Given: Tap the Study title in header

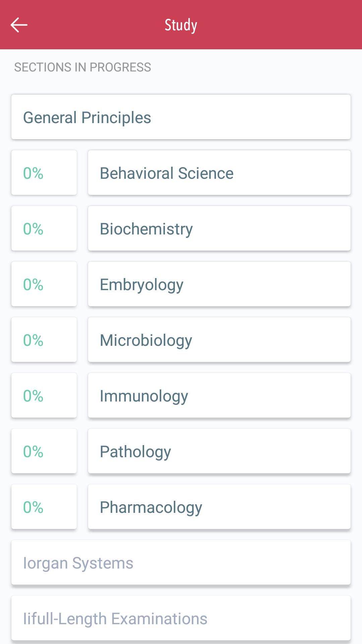Looking at the screenshot, I should coord(181,25).
